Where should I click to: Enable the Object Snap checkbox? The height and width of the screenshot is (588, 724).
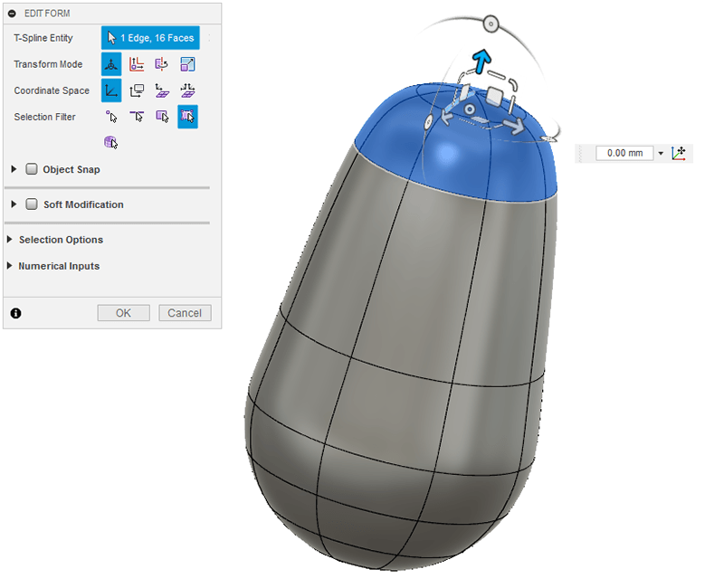coord(32,169)
